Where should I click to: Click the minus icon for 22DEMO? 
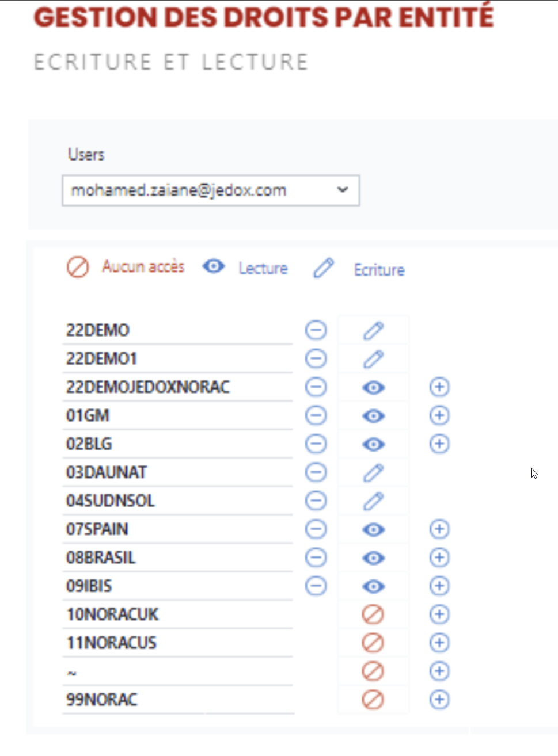pos(316,330)
